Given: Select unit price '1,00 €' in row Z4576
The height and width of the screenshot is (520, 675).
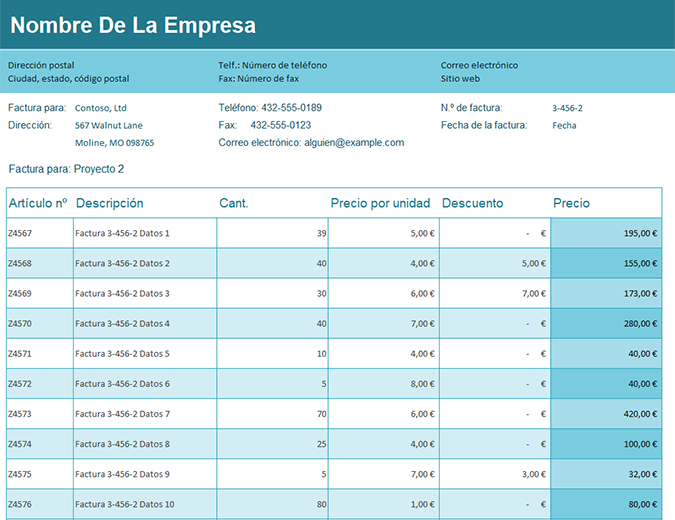Looking at the screenshot, I should point(422,505).
